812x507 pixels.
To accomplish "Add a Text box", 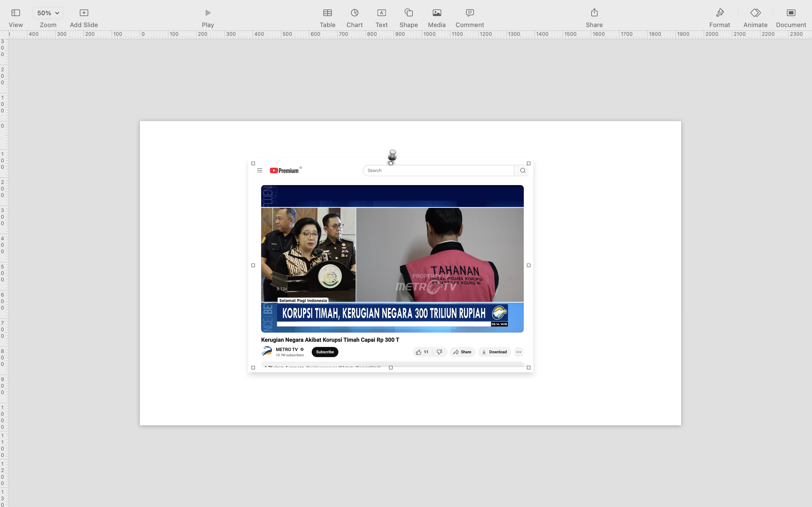I will click(x=381, y=13).
